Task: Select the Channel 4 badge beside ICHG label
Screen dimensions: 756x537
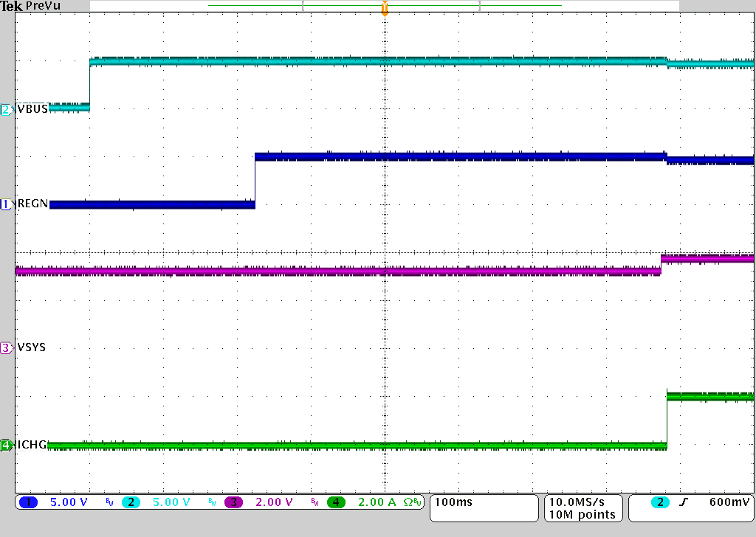Action: point(6,445)
